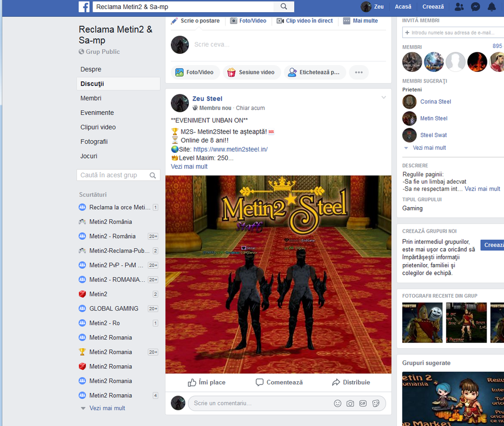The height and width of the screenshot is (426, 504).
Task: Open post options chevron on Zeu Steel post
Action: (384, 97)
